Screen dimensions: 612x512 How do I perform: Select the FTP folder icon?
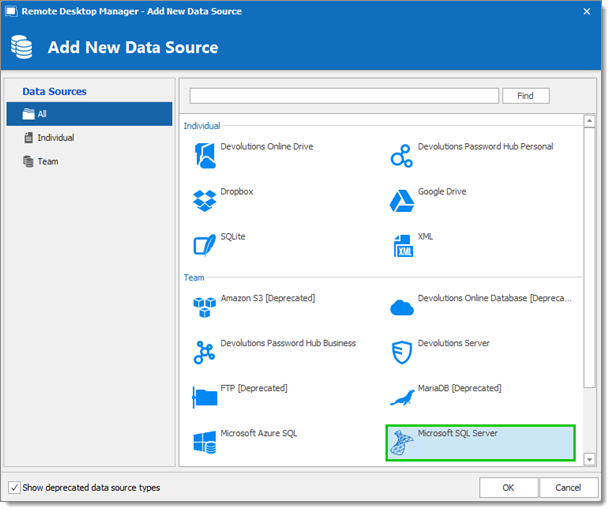(x=205, y=397)
